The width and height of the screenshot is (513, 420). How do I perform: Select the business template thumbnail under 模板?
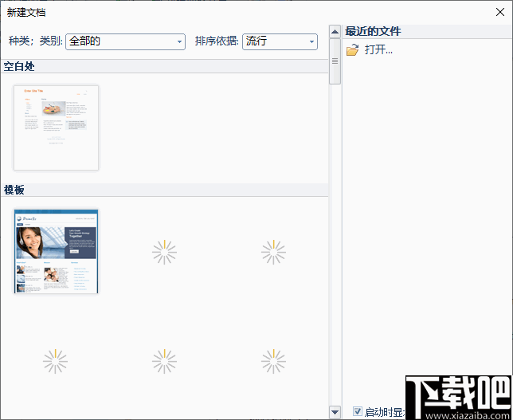56,251
